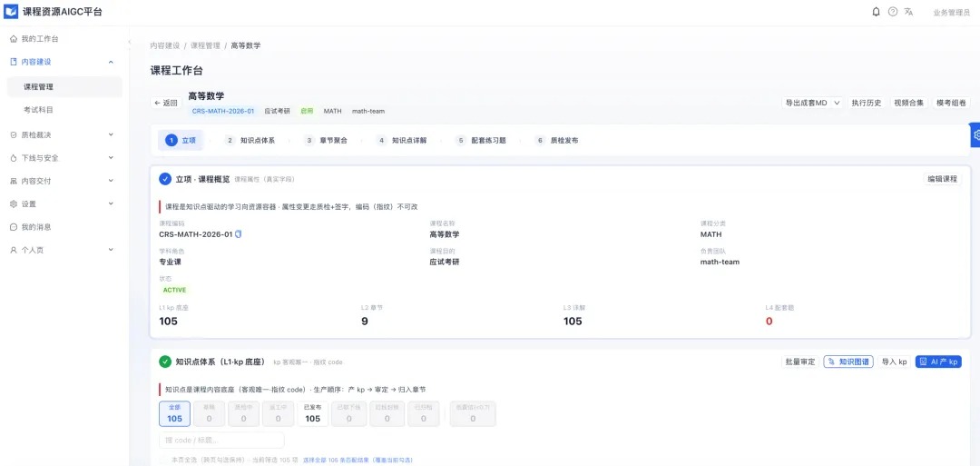Open the notification bell

pos(876,12)
